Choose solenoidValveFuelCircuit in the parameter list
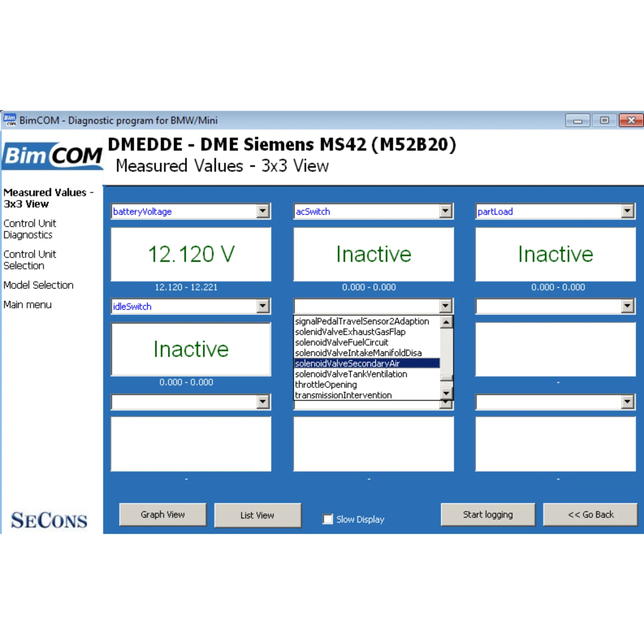The height and width of the screenshot is (644, 644). coord(341,342)
